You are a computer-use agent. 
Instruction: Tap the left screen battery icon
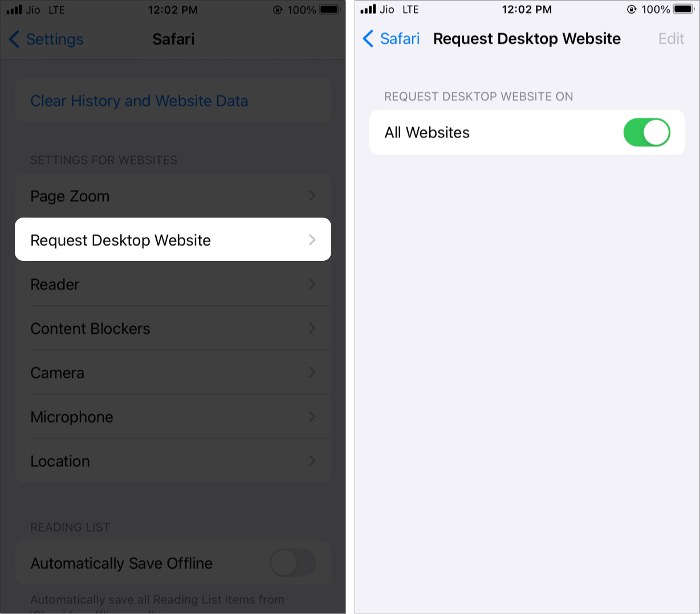(x=330, y=10)
